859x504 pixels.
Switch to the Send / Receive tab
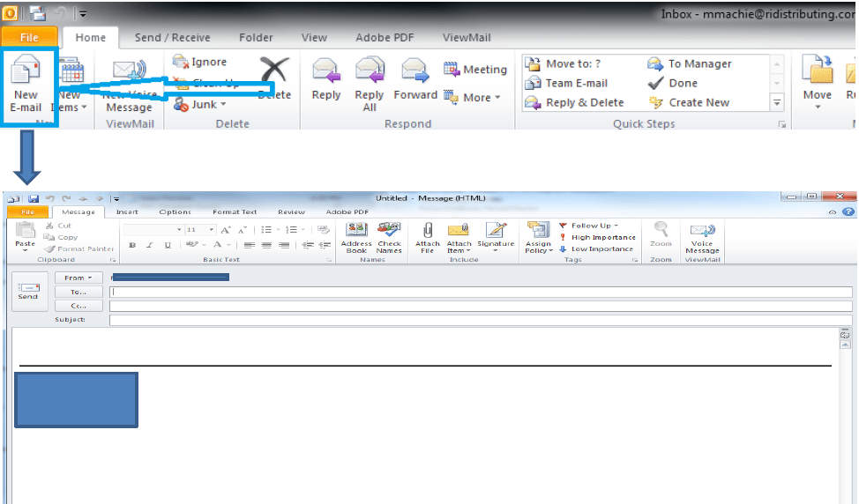[173, 38]
